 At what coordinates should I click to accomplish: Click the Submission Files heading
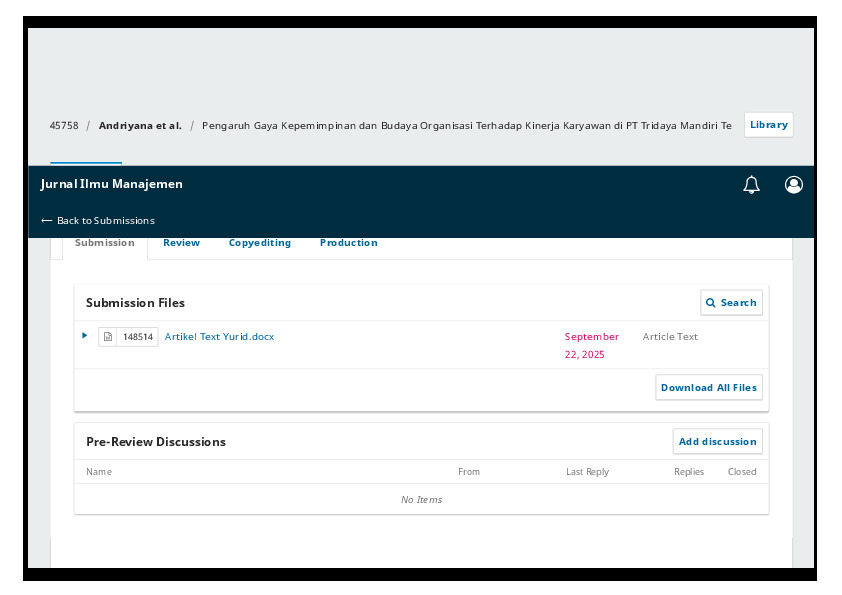(135, 303)
